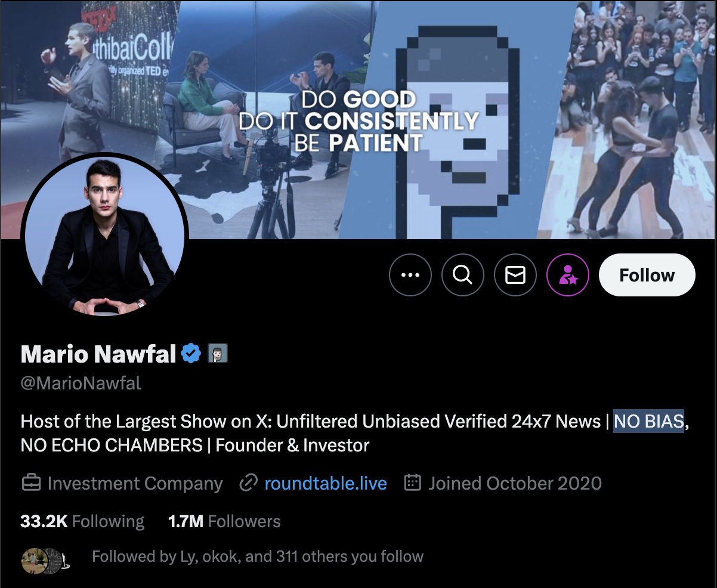This screenshot has width=717, height=588.
Task: Click the purple subscribe person-star icon
Action: pos(568,275)
